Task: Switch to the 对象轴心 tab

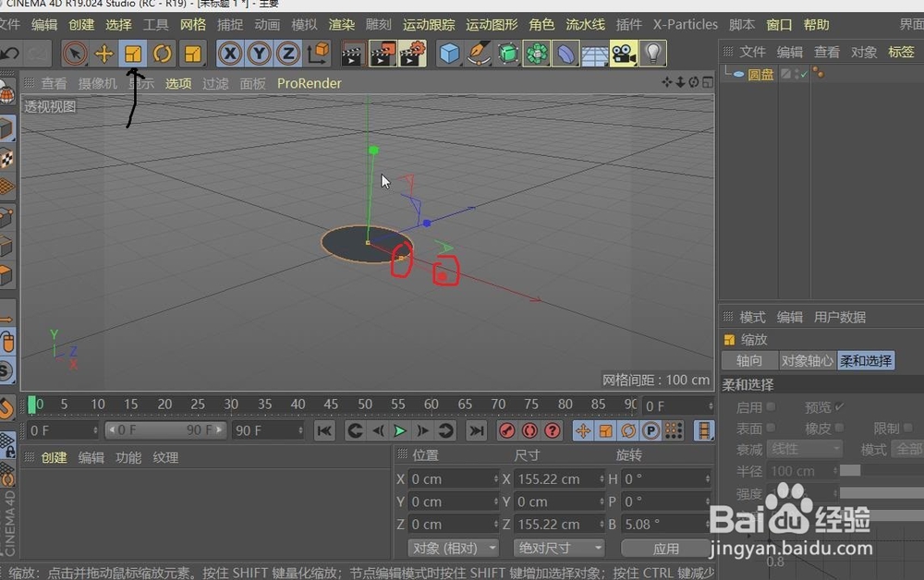Action: (808, 360)
